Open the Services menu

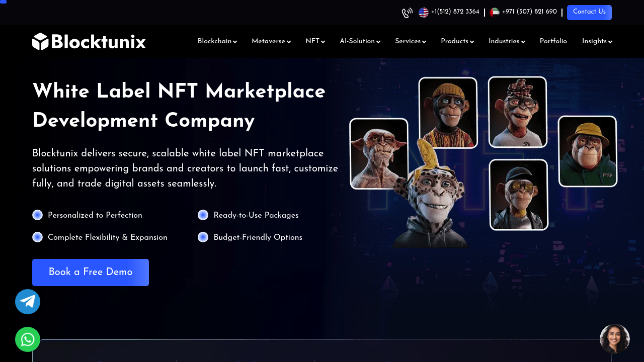pyautogui.click(x=411, y=41)
